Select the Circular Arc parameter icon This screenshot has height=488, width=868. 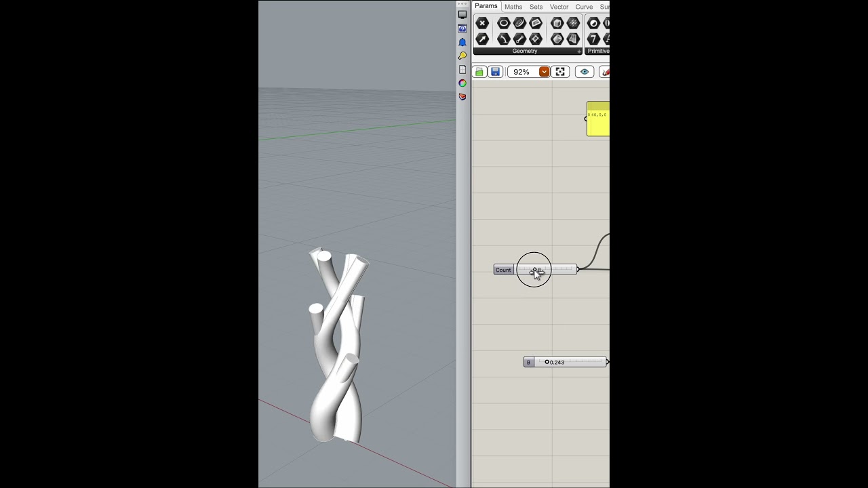(504, 39)
